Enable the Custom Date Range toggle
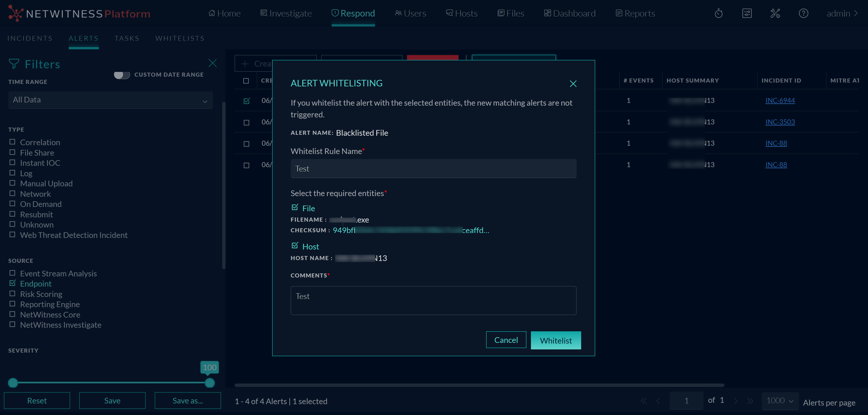The image size is (868, 415). (122, 75)
